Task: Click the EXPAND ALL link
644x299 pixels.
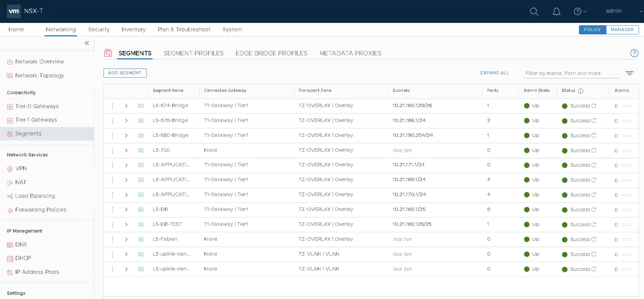Action: [x=494, y=73]
